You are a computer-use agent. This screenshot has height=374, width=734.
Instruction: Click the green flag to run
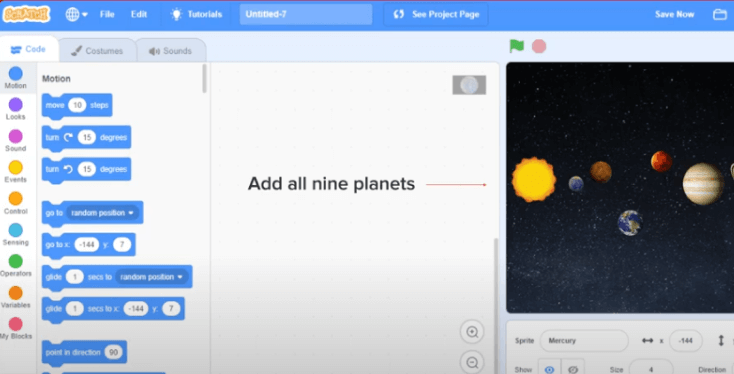click(517, 46)
